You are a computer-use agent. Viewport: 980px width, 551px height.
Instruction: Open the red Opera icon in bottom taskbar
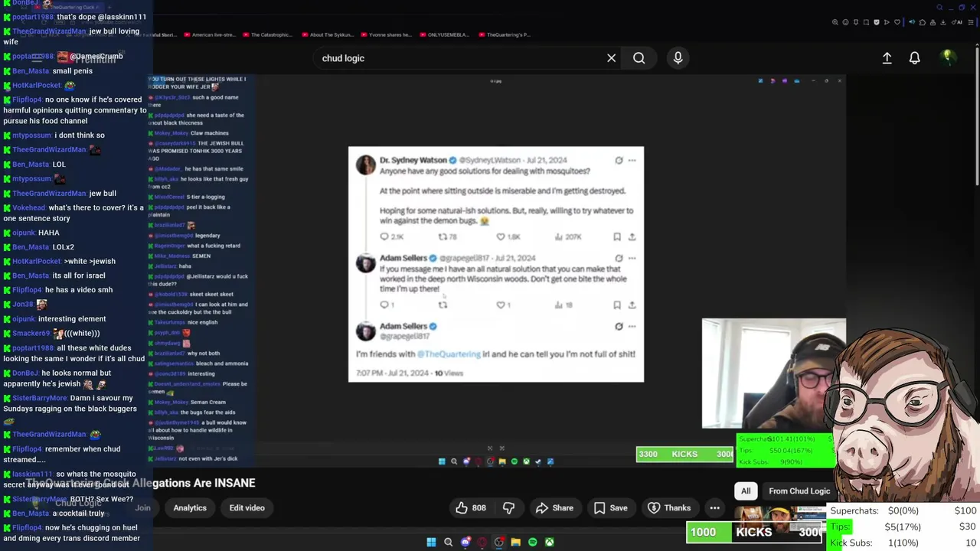pos(482,542)
